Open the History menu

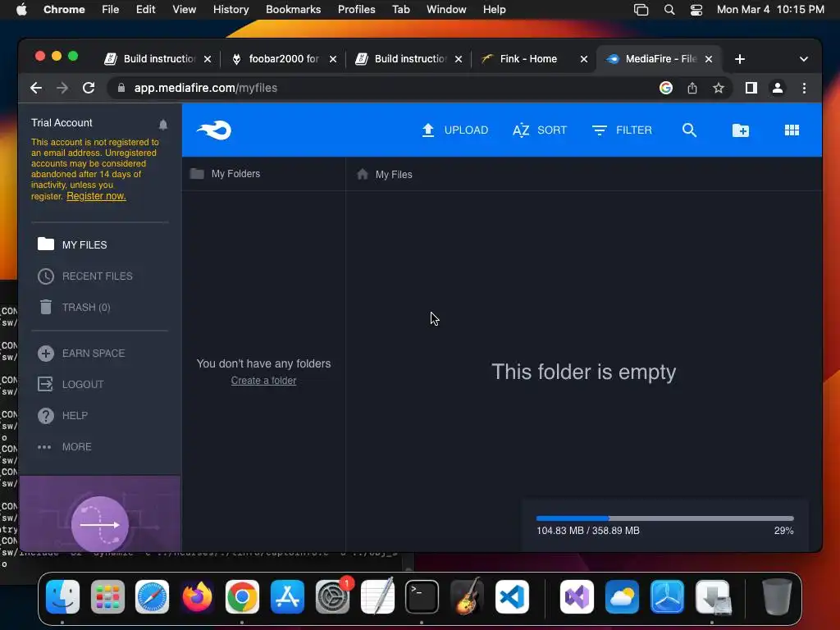(x=231, y=10)
